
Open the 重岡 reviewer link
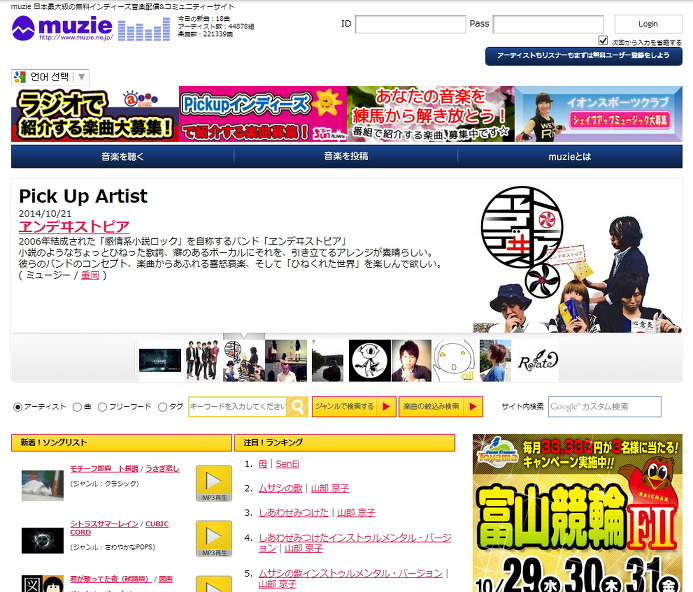tap(90, 275)
